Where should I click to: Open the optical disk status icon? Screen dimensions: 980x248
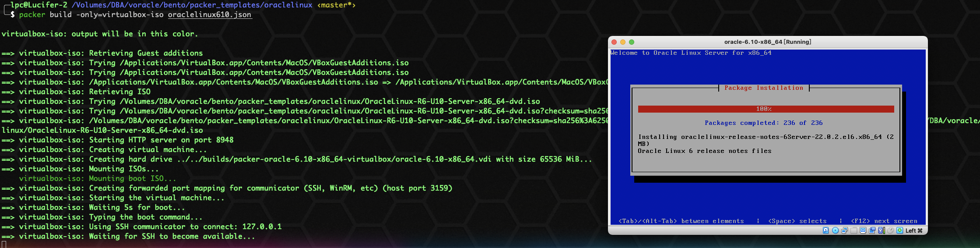tap(835, 230)
